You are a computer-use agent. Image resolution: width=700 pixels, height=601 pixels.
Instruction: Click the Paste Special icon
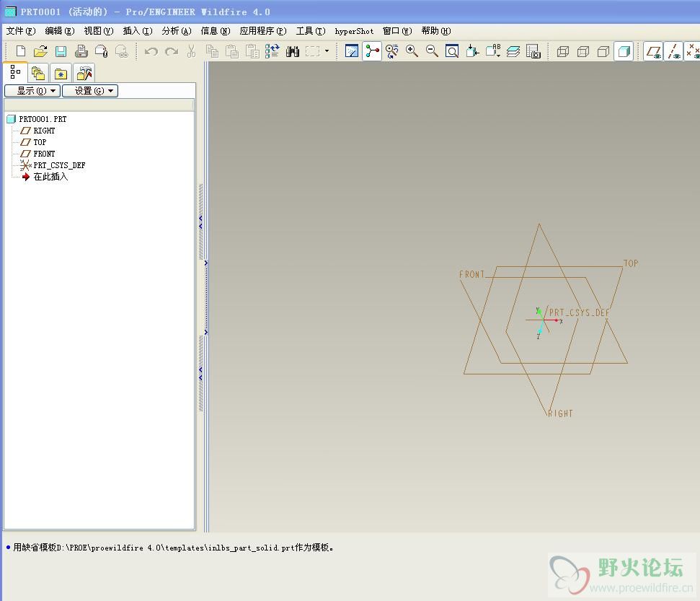(252, 51)
